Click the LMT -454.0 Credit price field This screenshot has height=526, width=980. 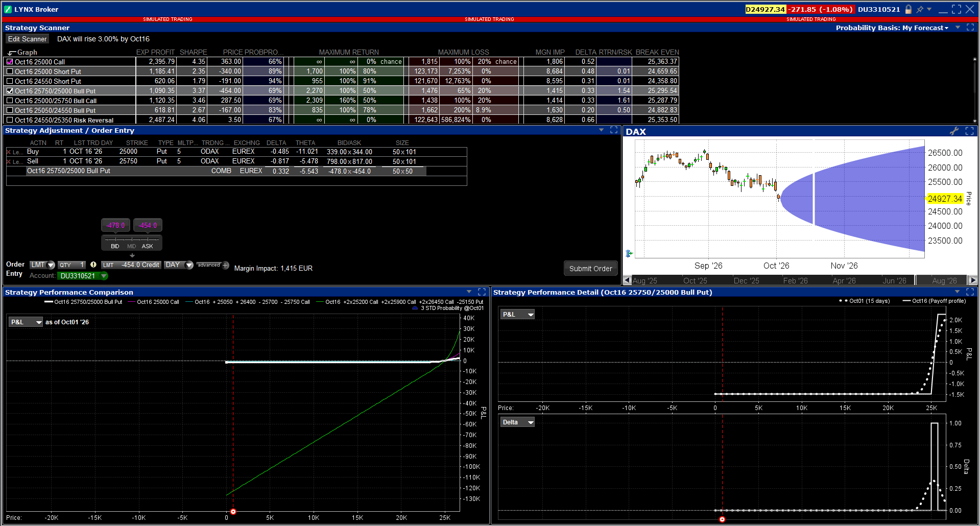click(x=131, y=265)
